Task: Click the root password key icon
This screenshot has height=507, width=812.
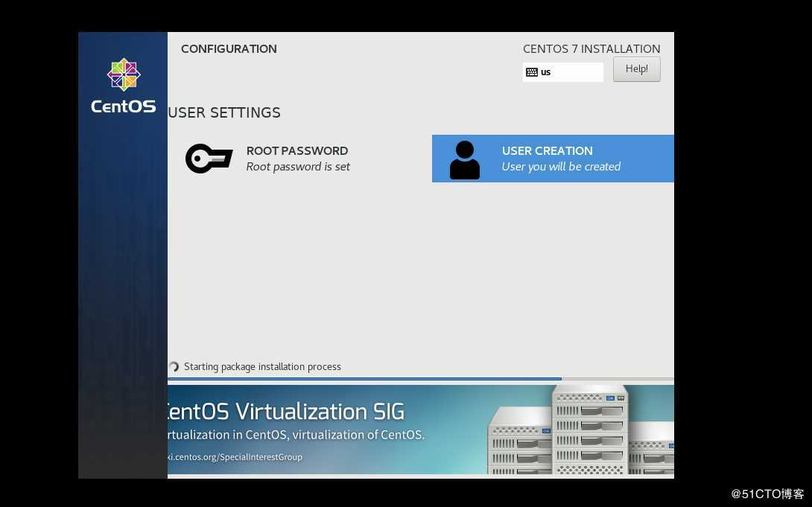Action: pyautogui.click(x=209, y=159)
